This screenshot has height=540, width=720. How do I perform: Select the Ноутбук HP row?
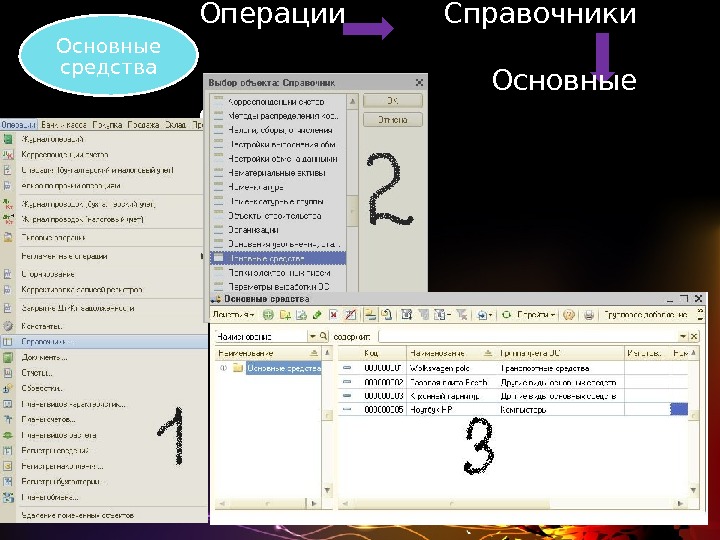513,409
